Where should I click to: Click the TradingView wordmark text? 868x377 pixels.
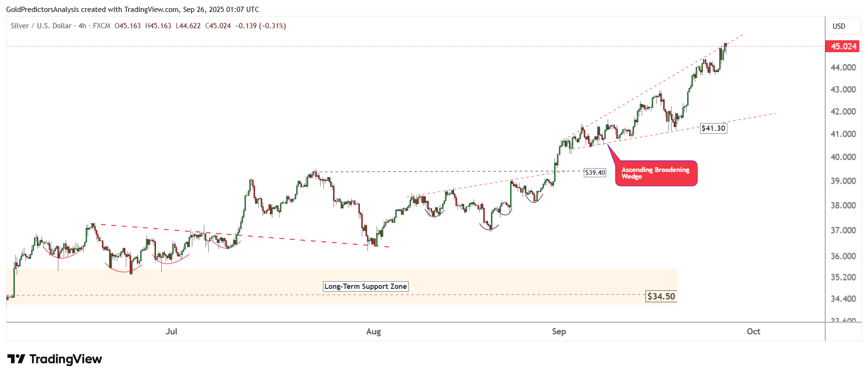tap(66, 359)
